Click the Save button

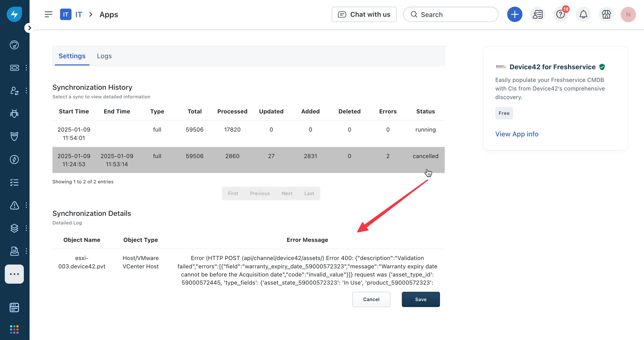420,299
